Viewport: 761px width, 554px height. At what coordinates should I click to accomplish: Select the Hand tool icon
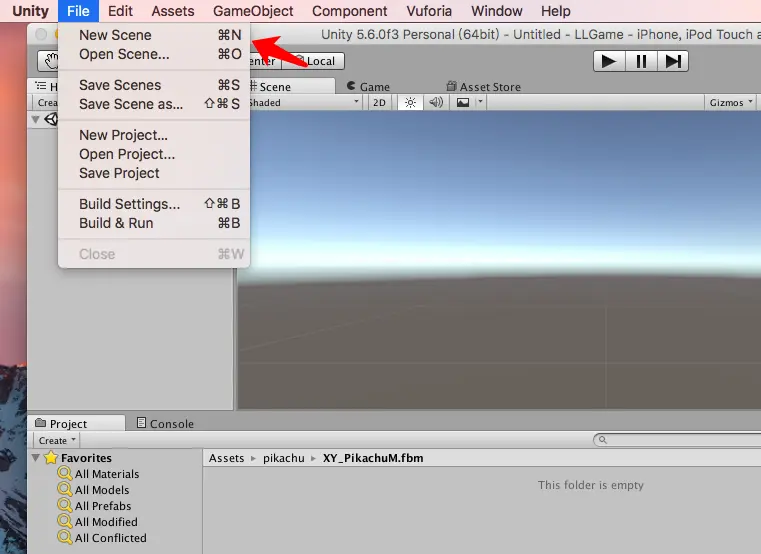click(50, 61)
